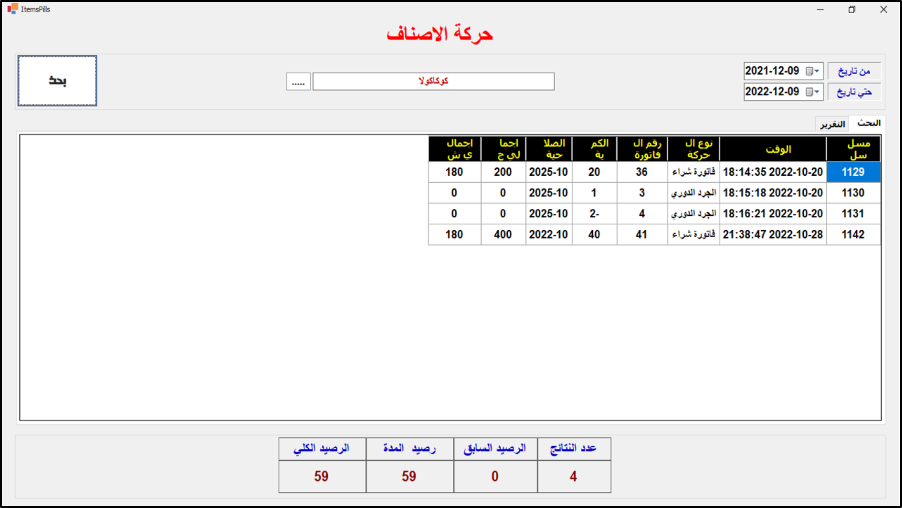Sort by نوع الحركة column header
Screen dimensions: 902x508
tap(693, 149)
